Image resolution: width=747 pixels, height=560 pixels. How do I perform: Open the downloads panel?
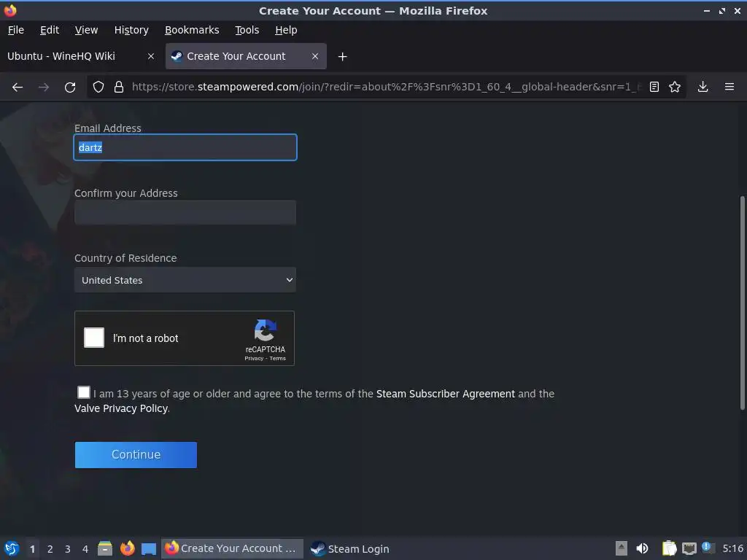coord(703,87)
